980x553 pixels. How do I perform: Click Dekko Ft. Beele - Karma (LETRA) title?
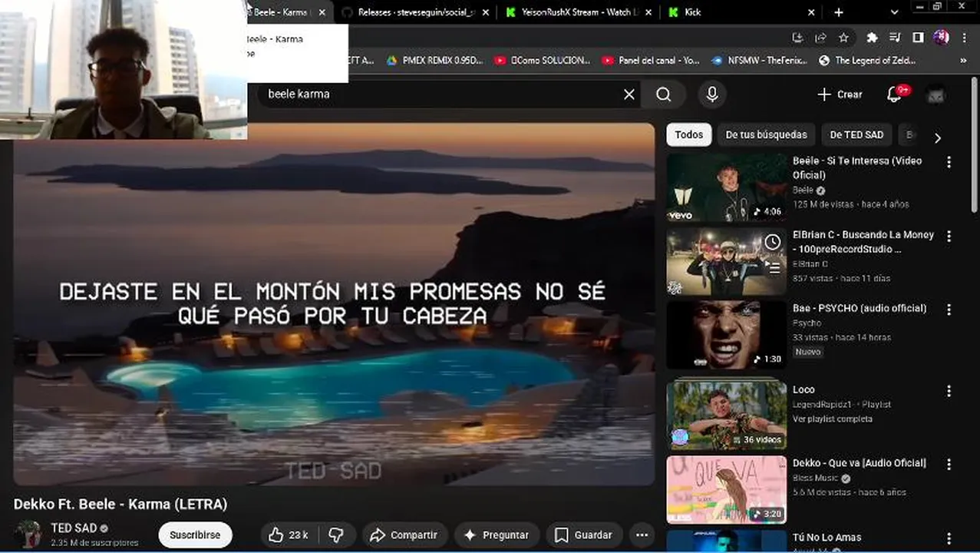pos(120,505)
